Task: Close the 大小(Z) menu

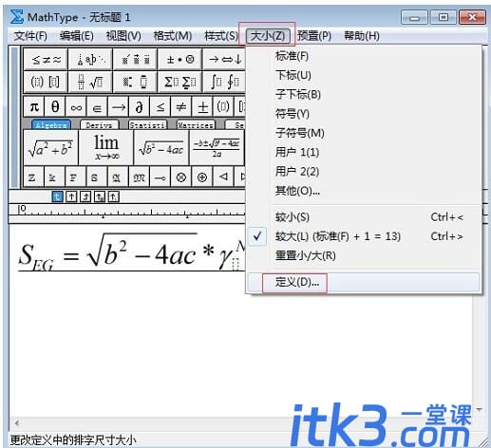Action: pos(268,36)
